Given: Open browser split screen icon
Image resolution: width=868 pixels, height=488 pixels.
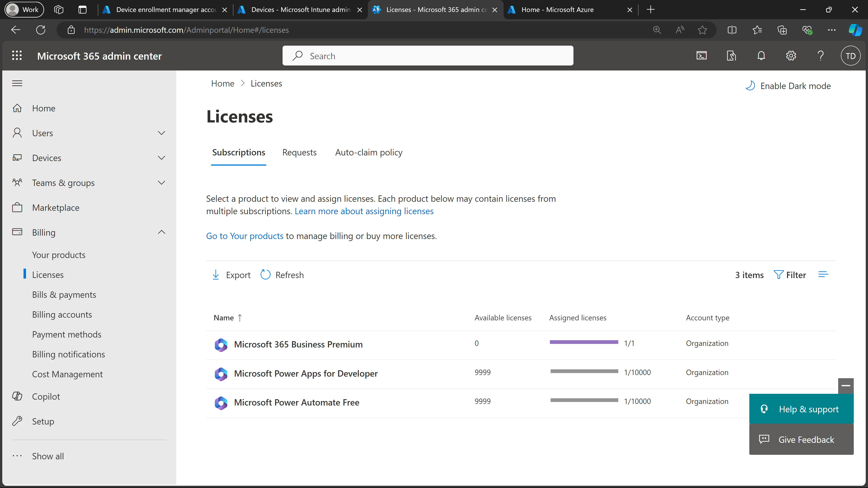Looking at the screenshot, I should tap(732, 30).
